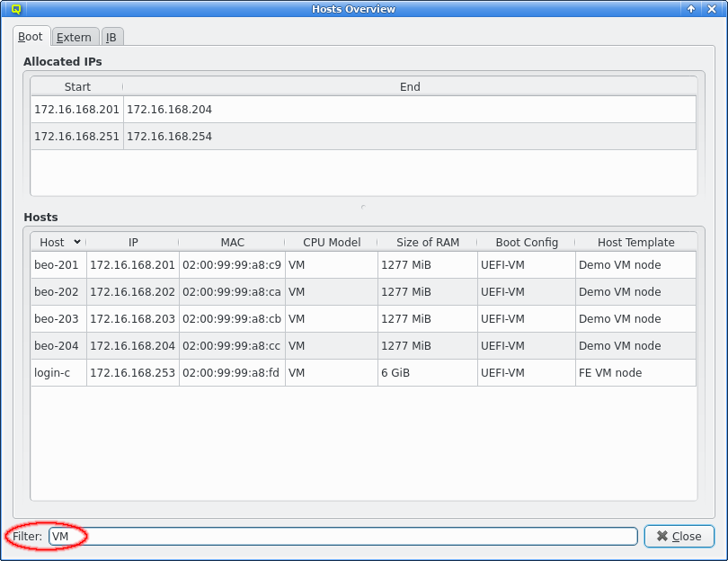This screenshot has width=728, height=561.
Task: Select the Boot tab
Action: click(31, 37)
